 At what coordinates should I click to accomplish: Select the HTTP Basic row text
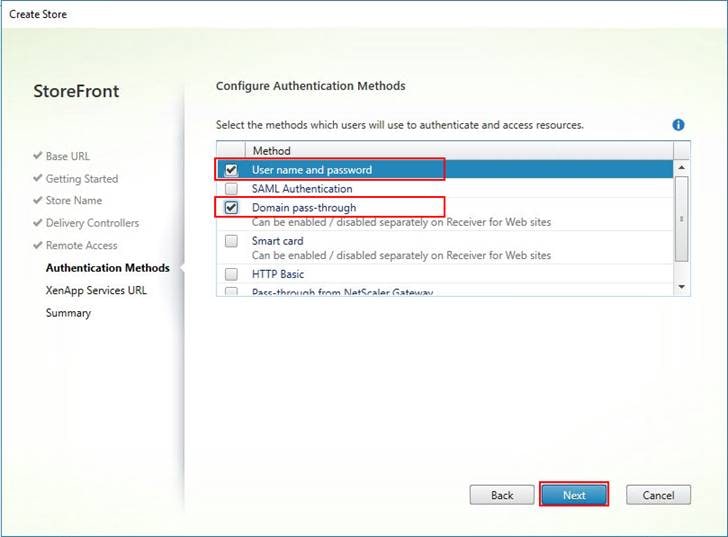pyautogui.click(x=278, y=274)
